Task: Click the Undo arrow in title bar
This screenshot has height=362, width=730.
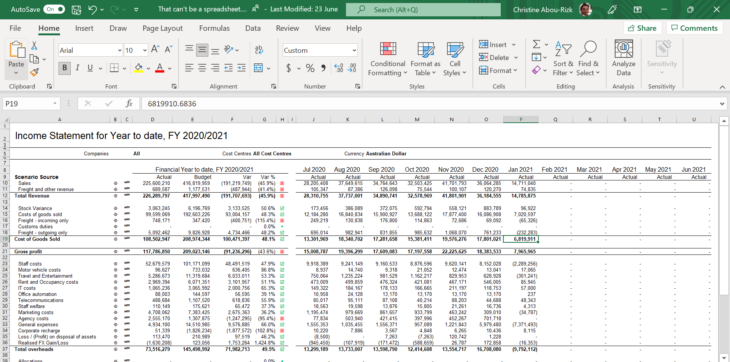Action: point(93,9)
